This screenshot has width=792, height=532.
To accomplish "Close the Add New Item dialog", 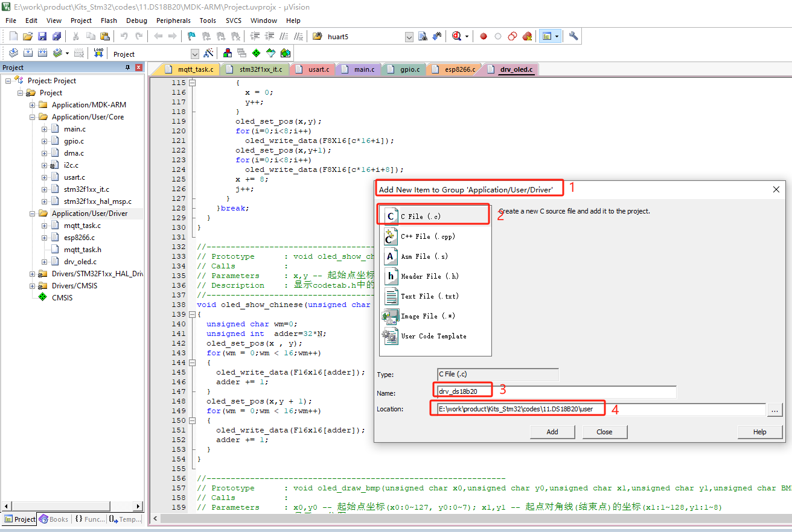I will (776, 189).
